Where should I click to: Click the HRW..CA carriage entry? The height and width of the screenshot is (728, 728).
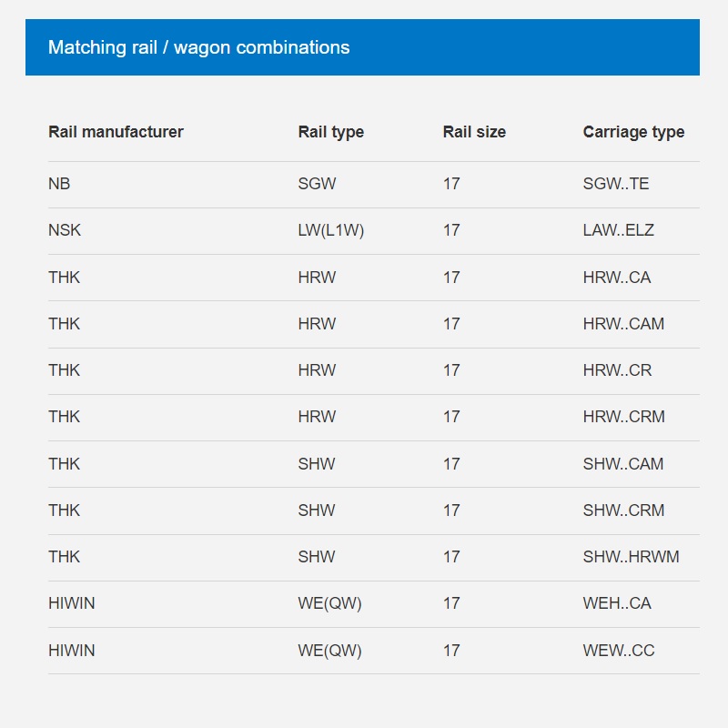click(617, 278)
